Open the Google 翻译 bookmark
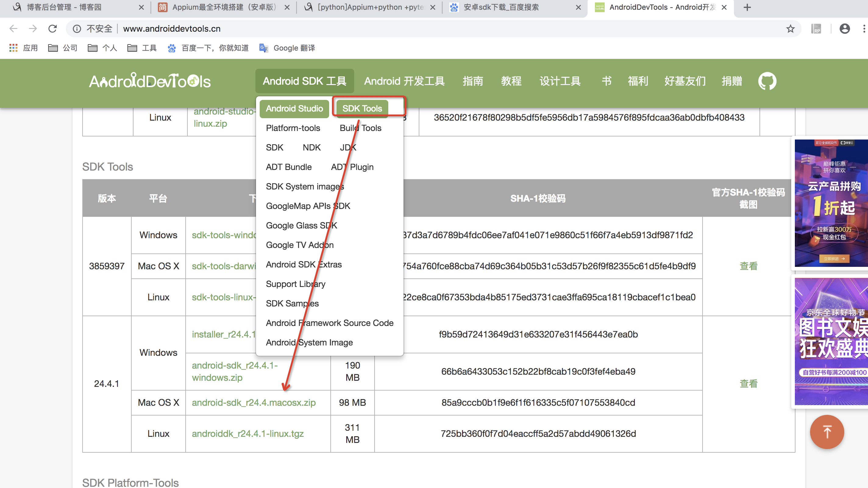Image resolution: width=868 pixels, height=488 pixels. tap(287, 48)
